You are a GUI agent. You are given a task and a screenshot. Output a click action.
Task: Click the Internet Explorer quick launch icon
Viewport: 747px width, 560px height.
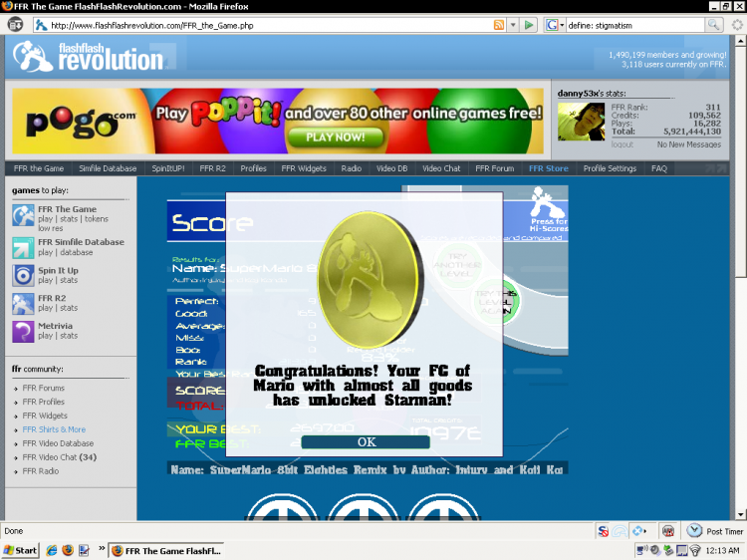pyautogui.click(x=52, y=550)
